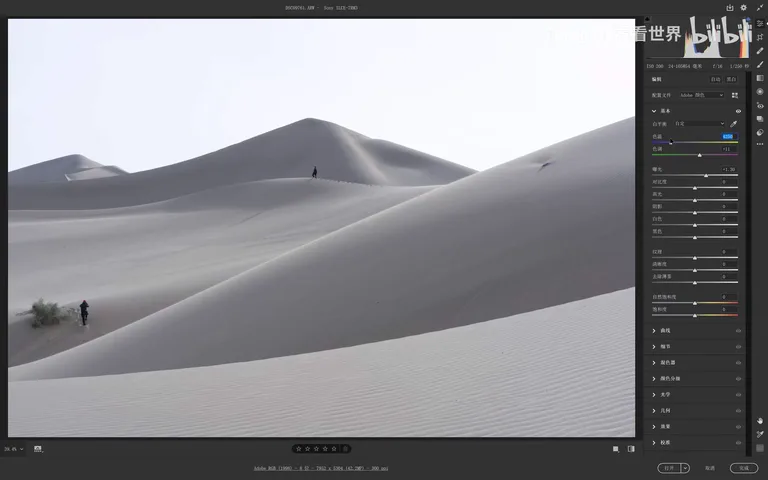This screenshot has height=480, width=768.
Task: Open the three-dots more settings menu
Action: click(760, 144)
